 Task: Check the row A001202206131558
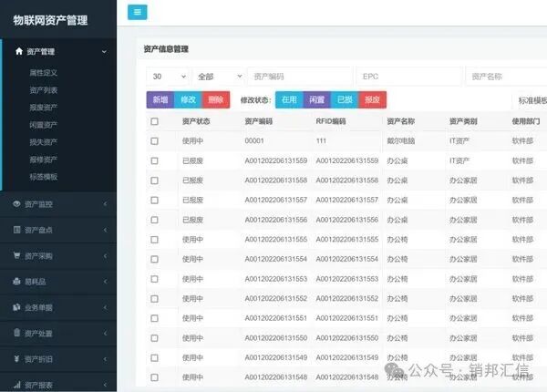click(154, 181)
